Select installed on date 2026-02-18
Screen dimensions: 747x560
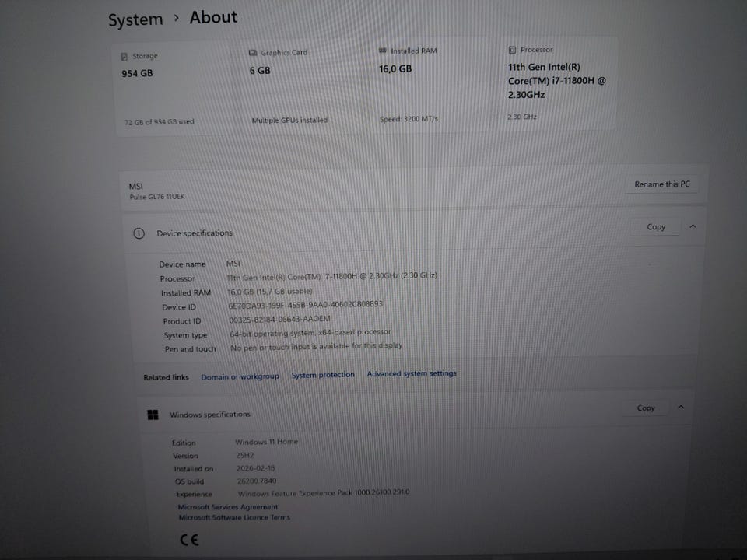[256, 468]
